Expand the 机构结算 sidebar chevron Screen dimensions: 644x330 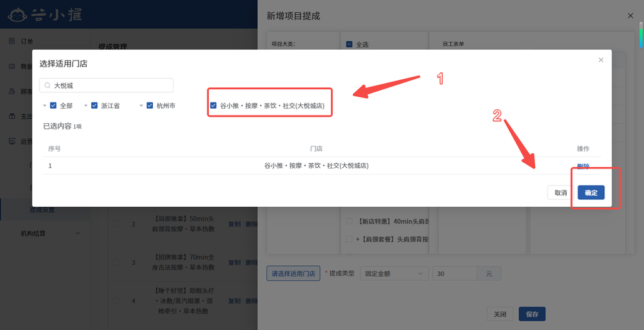pos(77,234)
